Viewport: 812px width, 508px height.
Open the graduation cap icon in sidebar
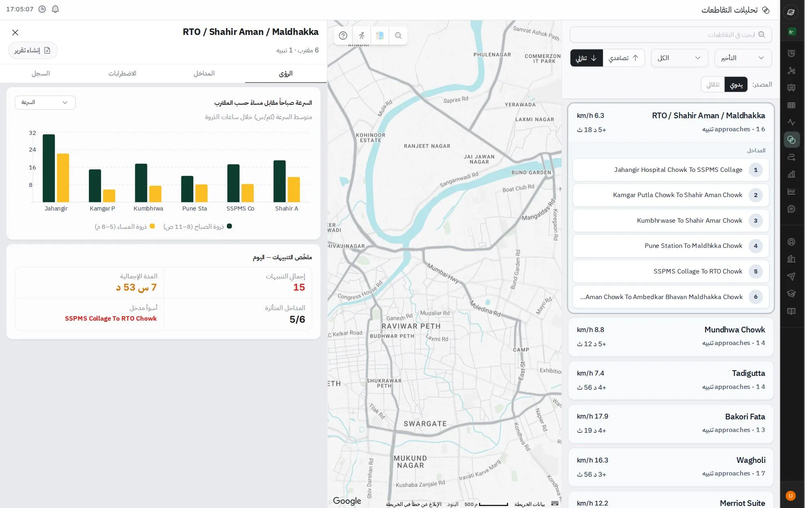(x=791, y=293)
